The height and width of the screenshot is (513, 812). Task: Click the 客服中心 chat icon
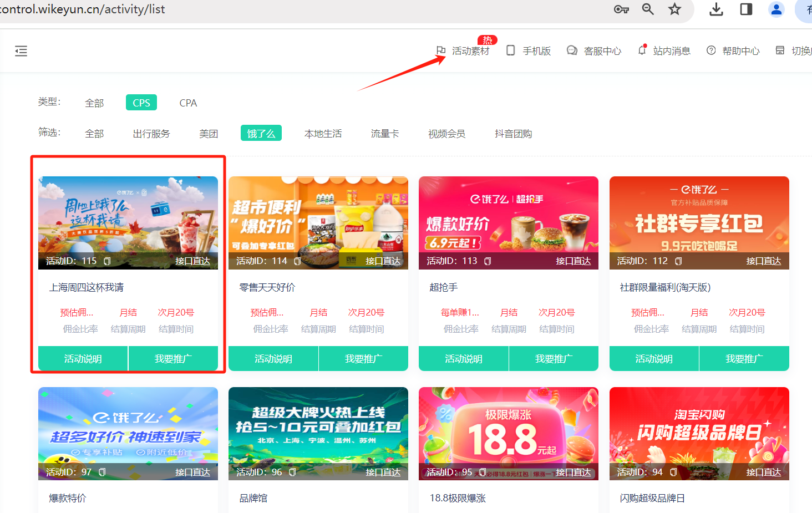pyautogui.click(x=572, y=50)
